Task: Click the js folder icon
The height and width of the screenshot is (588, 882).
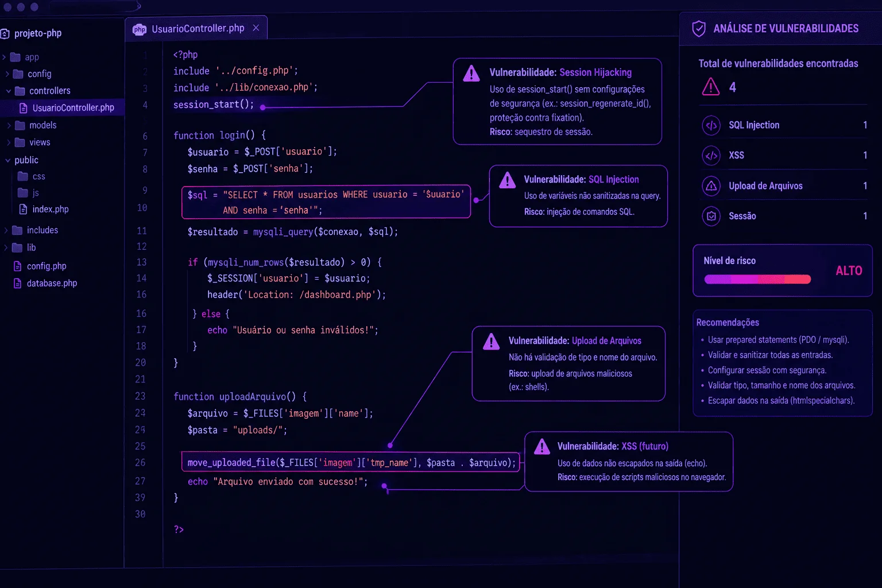Action: click(23, 192)
